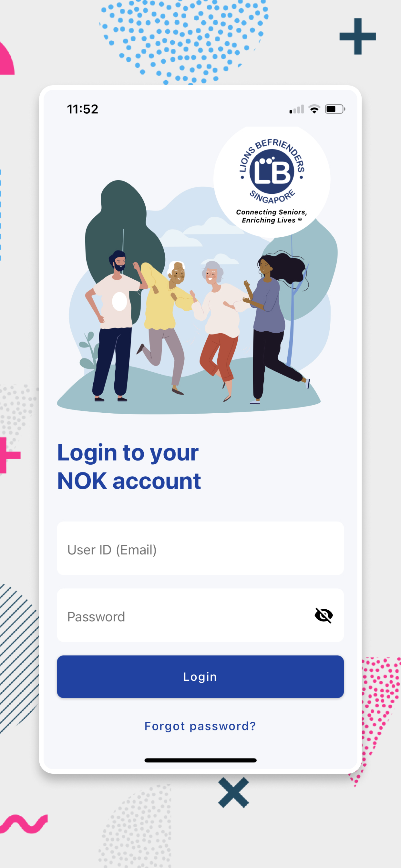Tap the cellular signal bars icon
Viewport: 401px width, 868px height.
pos(296,109)
